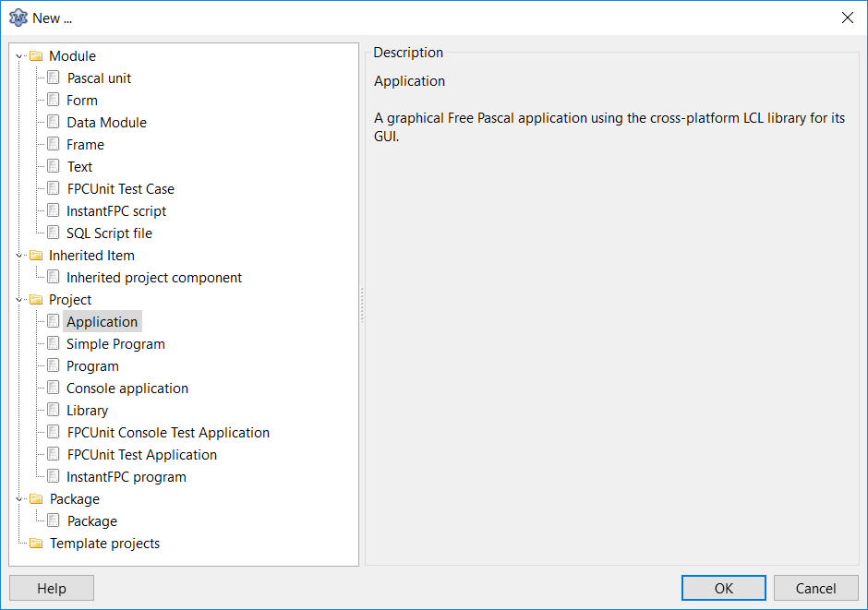Click the Pascal unit document icon

click(x=54, y=78)
